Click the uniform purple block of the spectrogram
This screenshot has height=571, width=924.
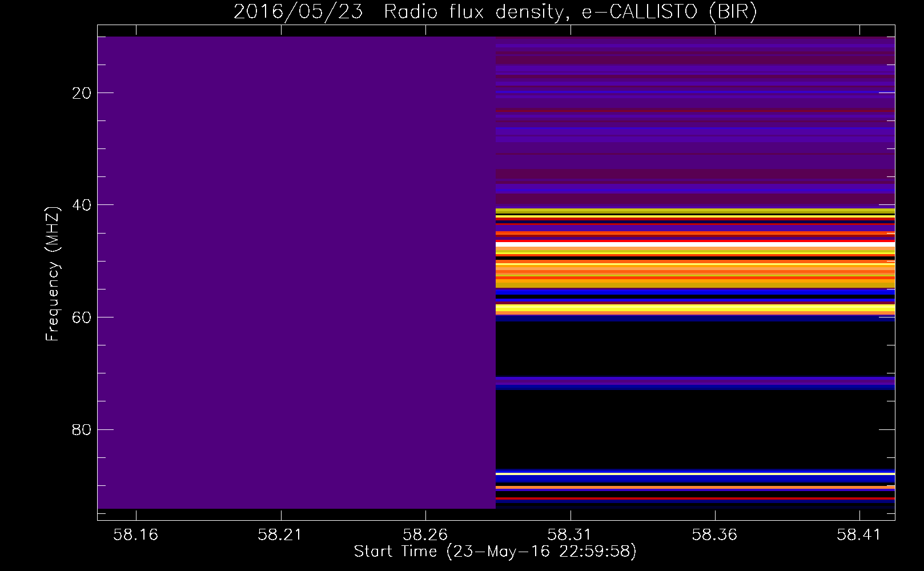296,272
